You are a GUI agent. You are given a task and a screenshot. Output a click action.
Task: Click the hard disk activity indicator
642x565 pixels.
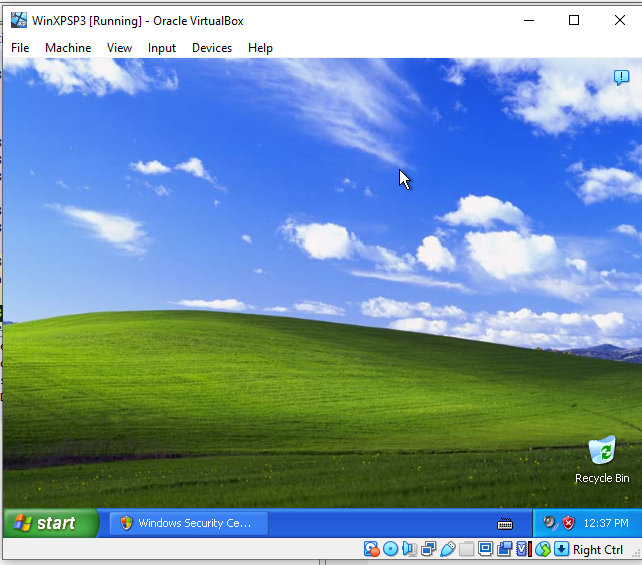(x=371, y=549)
